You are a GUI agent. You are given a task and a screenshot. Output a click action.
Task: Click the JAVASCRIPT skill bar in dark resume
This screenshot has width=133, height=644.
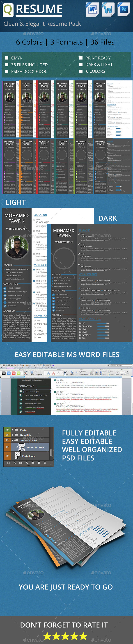click(103, 335)
